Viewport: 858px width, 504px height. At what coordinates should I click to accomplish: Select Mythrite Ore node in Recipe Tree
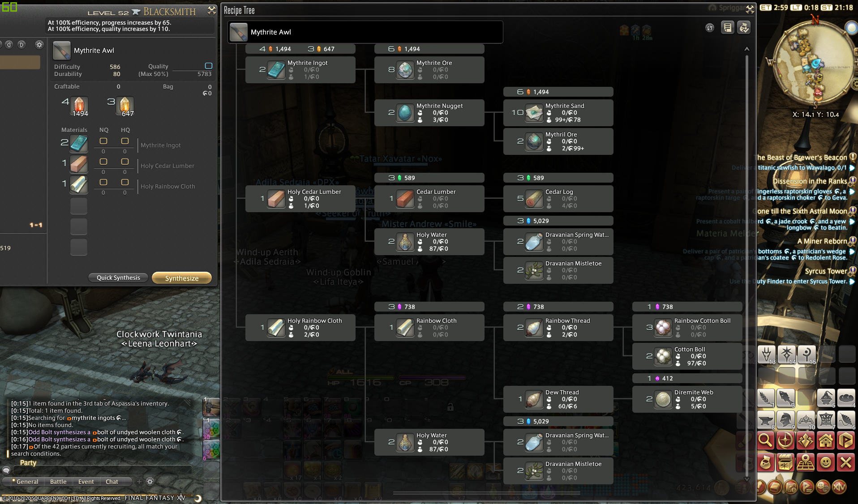[429, 70]
